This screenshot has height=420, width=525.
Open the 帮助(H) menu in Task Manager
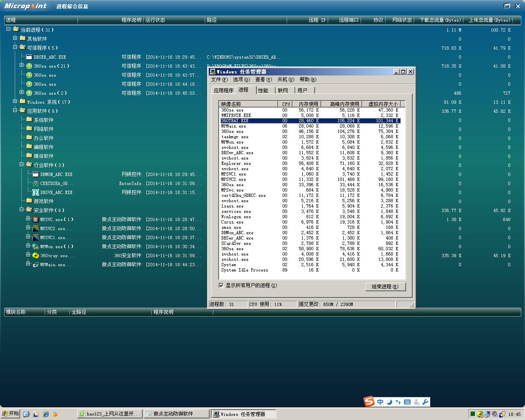pyautogui.click(x=308, y=80)
